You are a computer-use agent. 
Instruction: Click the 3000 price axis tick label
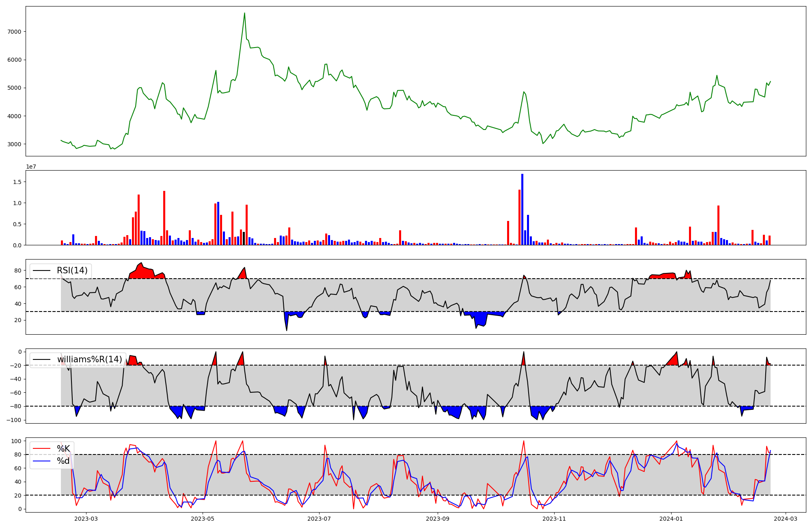[14, 144]
